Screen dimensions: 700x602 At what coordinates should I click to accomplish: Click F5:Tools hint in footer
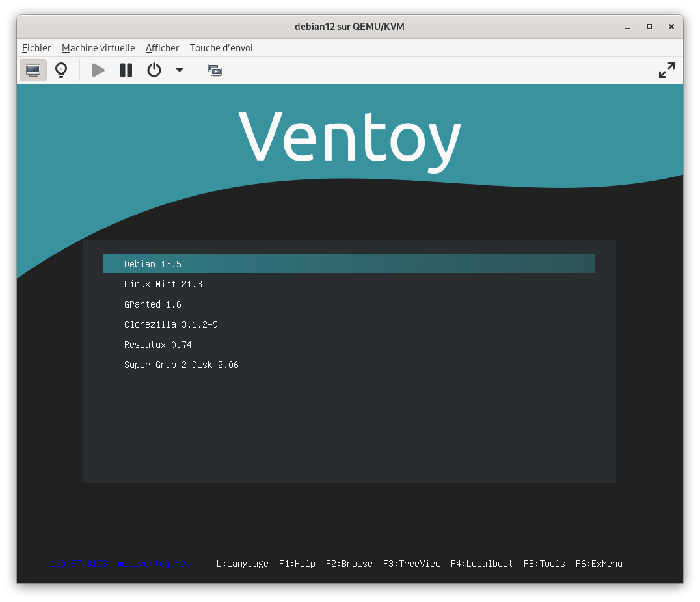click(545, 564)
